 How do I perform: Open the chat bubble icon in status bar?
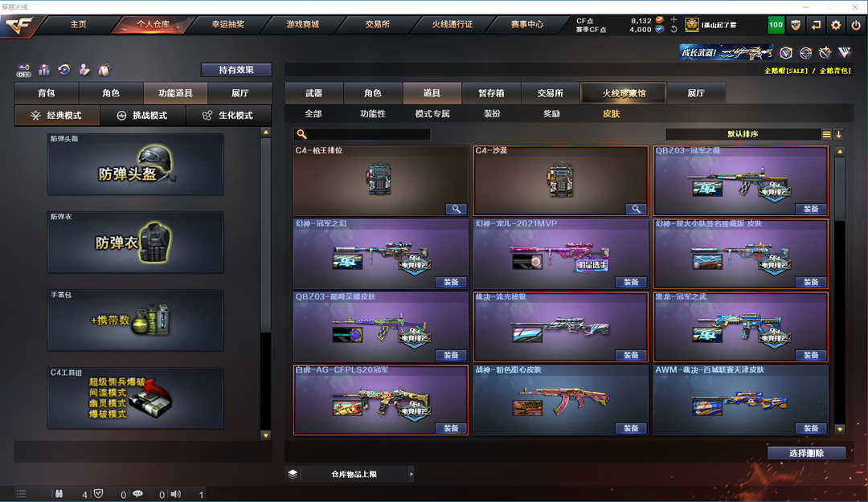click(x=138, y=494)
